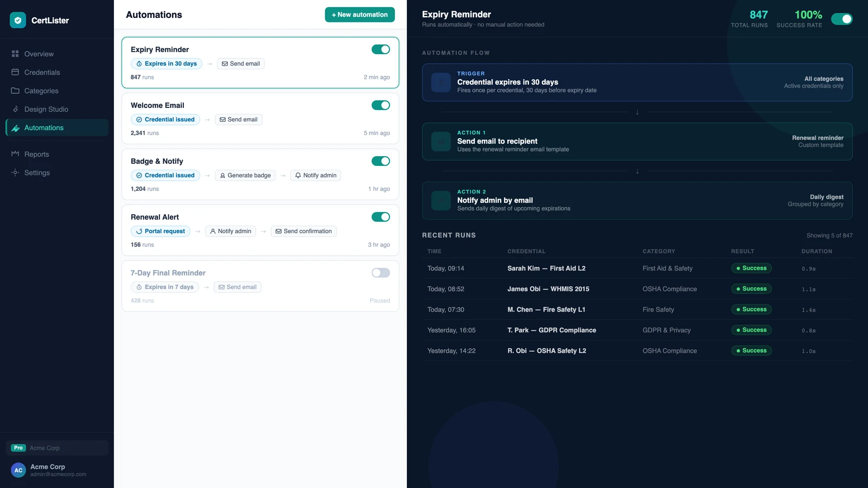Select Reports in the sidebar
Screen dimensions: 868x488
coord(57,154)
